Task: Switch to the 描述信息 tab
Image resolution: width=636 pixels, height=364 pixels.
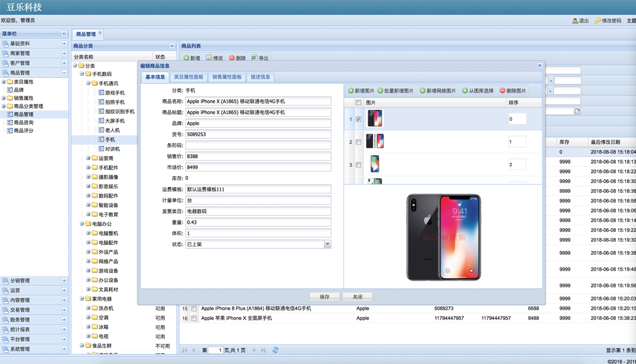Action: (x=260, y=77)
